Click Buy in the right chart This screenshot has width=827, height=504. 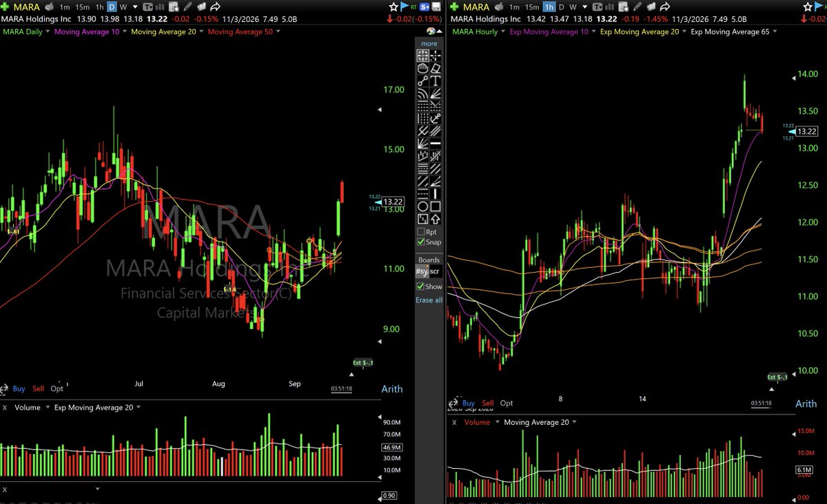(469, 403)
